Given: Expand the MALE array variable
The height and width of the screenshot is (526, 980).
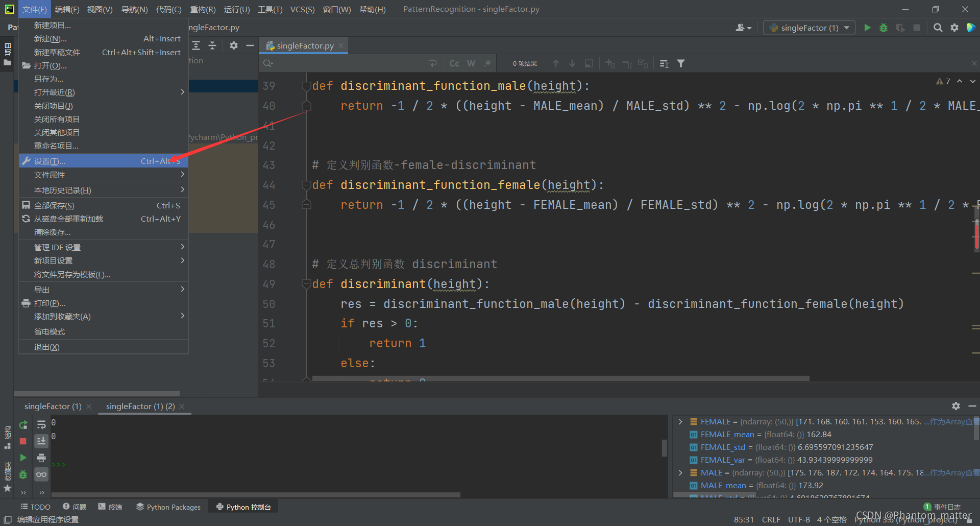Looking at the screenshot, I should (680, 473).
